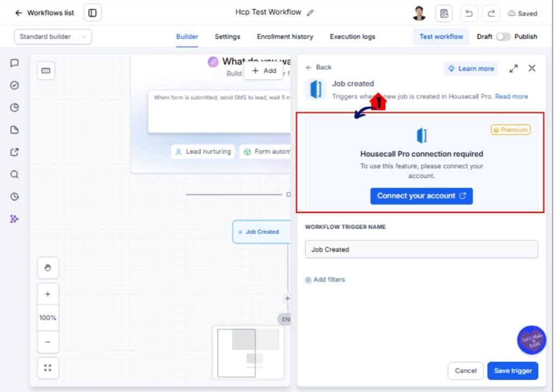
Task: Click the Cancel button
Action: click(x=466, y=371)
